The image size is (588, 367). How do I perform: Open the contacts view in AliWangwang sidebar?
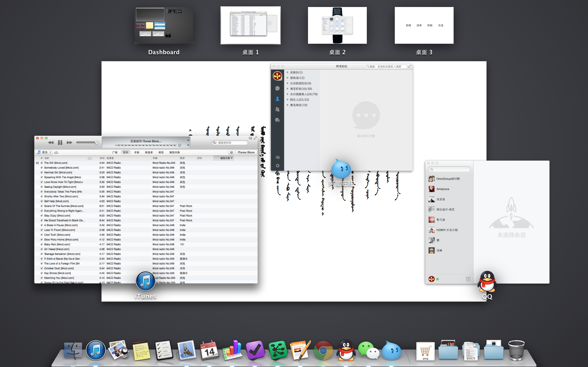point(278,99)
